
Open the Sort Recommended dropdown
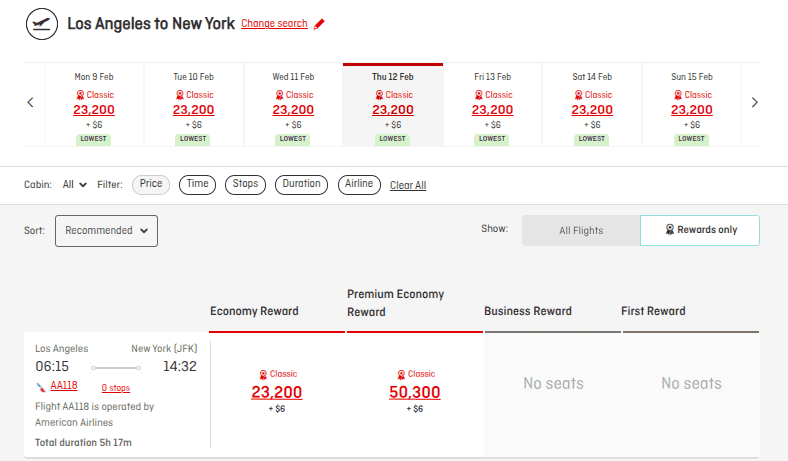[106, 231]
